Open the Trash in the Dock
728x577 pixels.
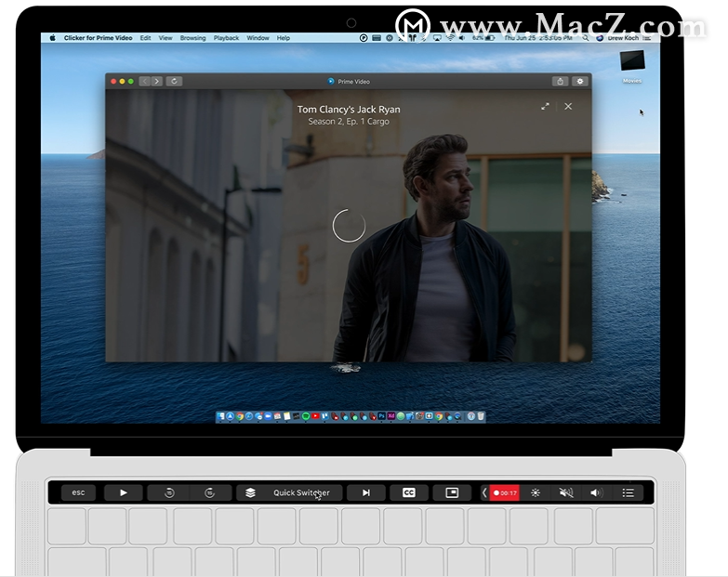pos(481,416)
